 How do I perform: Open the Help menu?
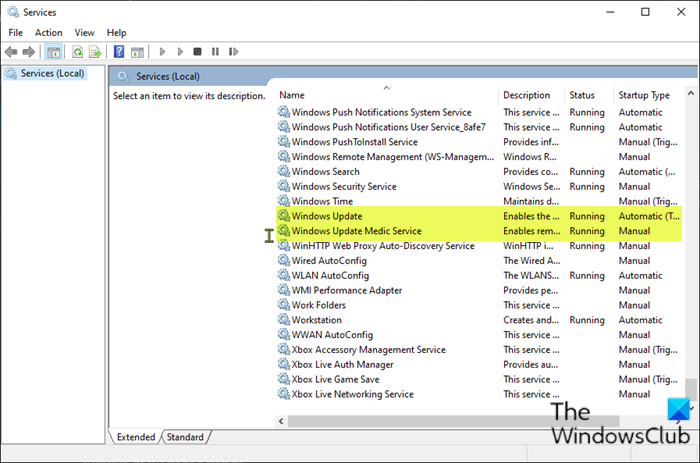pos(117,33)
